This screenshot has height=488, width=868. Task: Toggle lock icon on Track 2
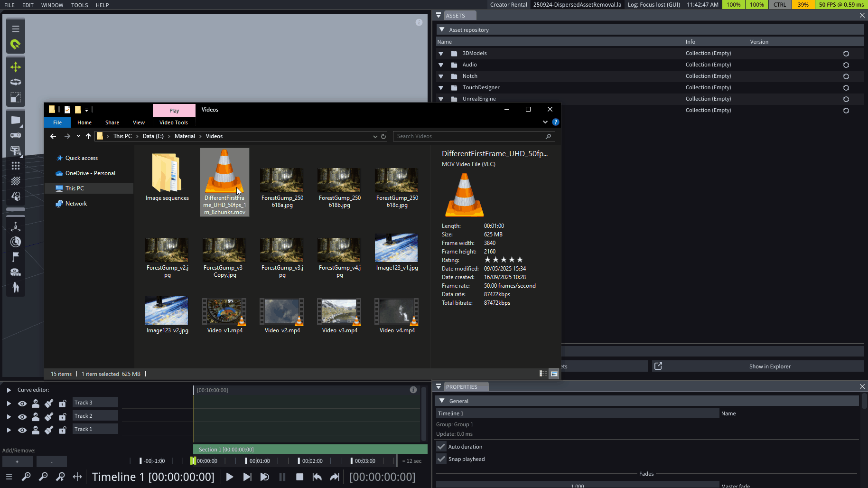[x=62, y=417]
